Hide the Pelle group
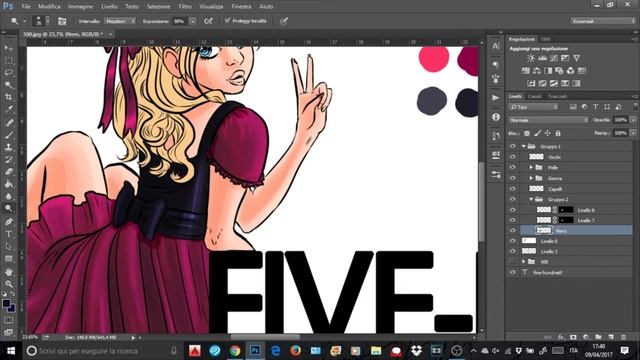 [x=513, y=167]
